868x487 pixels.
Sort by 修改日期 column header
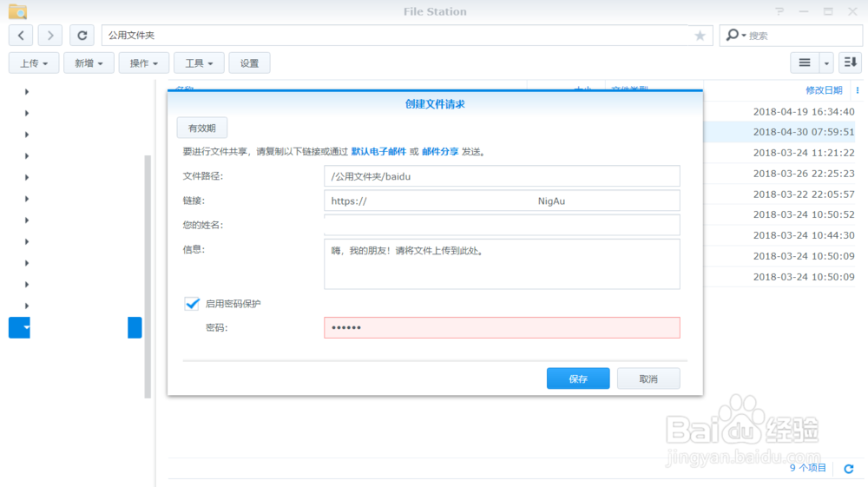pos(824,90)
